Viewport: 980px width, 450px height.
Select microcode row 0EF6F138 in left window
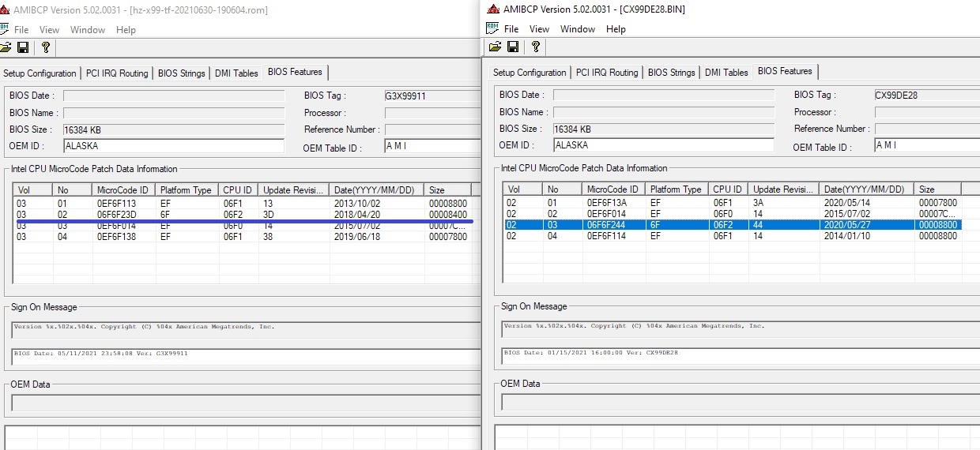[x=243, y=237]
